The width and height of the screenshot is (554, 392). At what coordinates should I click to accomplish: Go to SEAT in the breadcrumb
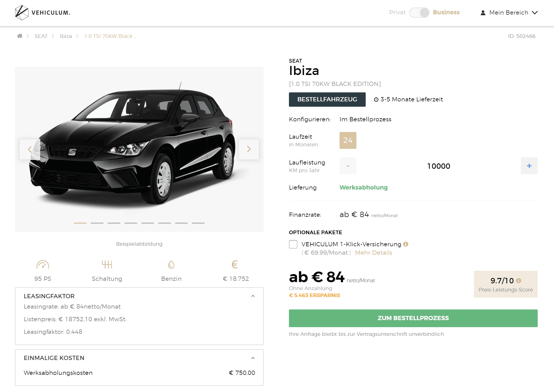41,36
